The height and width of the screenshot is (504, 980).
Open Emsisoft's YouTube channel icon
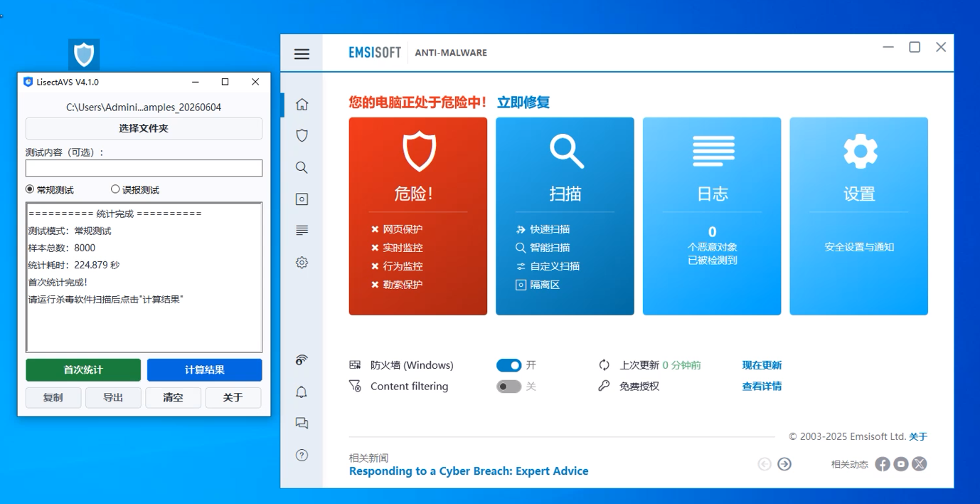pyautogui.click(x=901, y=464)
